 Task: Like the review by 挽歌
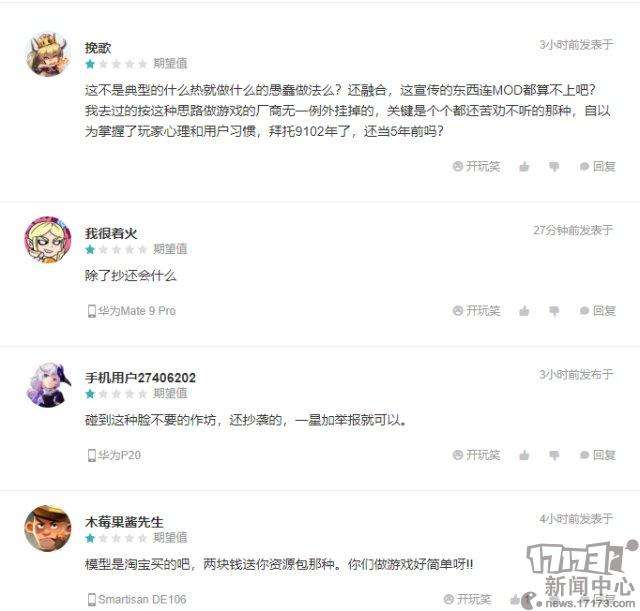(524, 166)
